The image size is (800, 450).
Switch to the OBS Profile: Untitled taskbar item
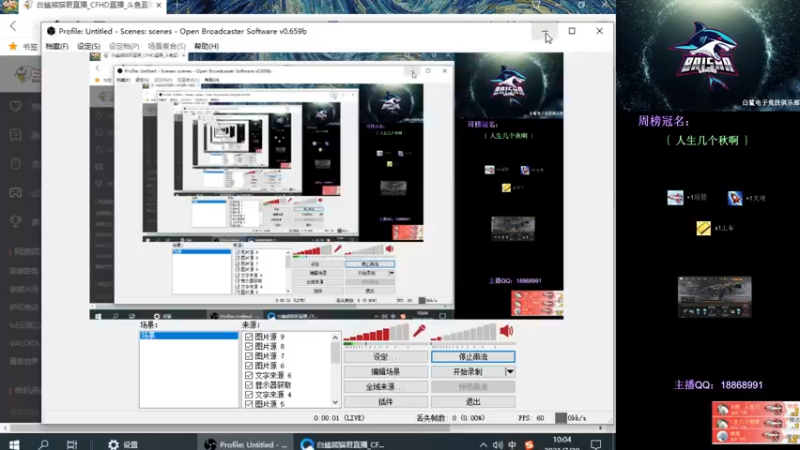(x=245, y=444)
